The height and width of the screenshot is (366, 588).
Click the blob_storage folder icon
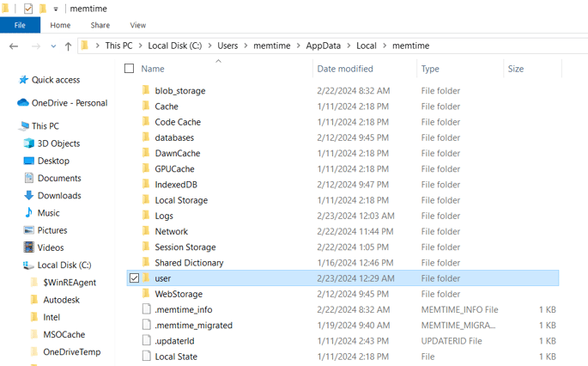[146, 90]
